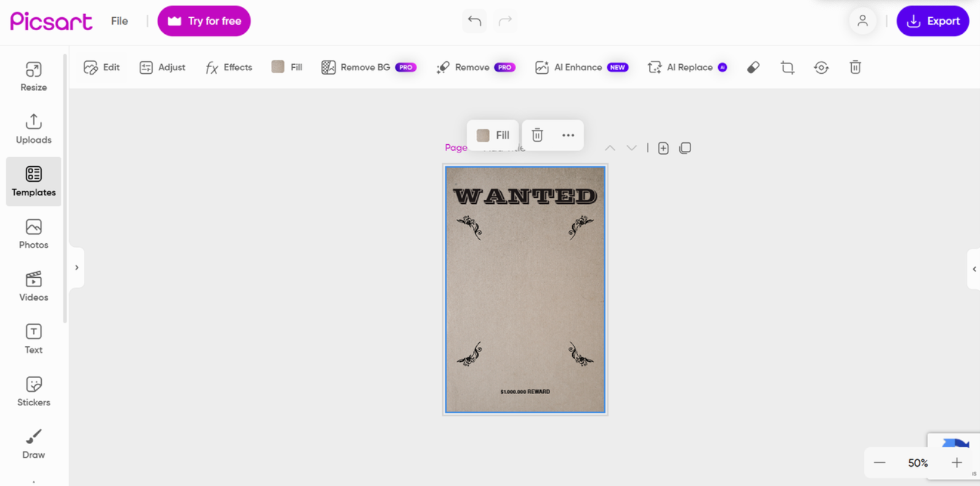Viewport: 980px width, 486px height.
Task: Click the flip/rotate icon in toolbar
Action: coord(821,67)
